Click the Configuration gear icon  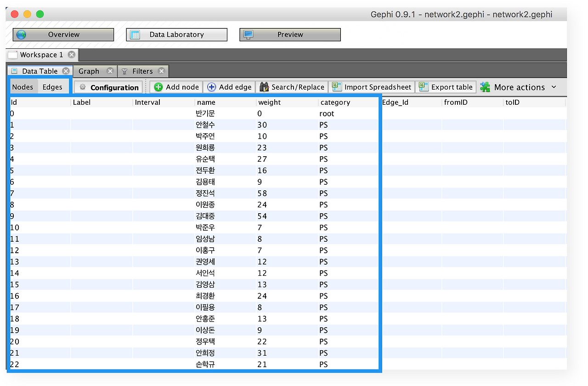(x=83, y=87)
